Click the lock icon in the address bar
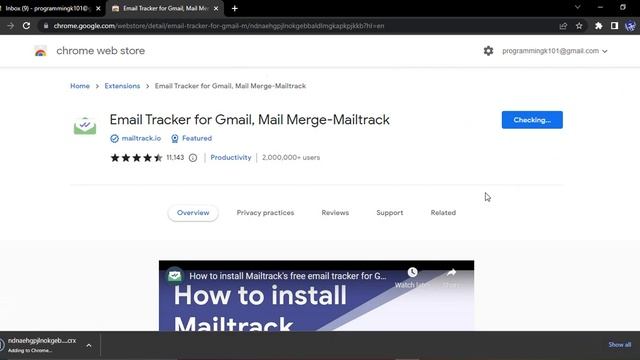Viewport: 640px width, 360px height. pyautogui.click(x=46, y=26)
